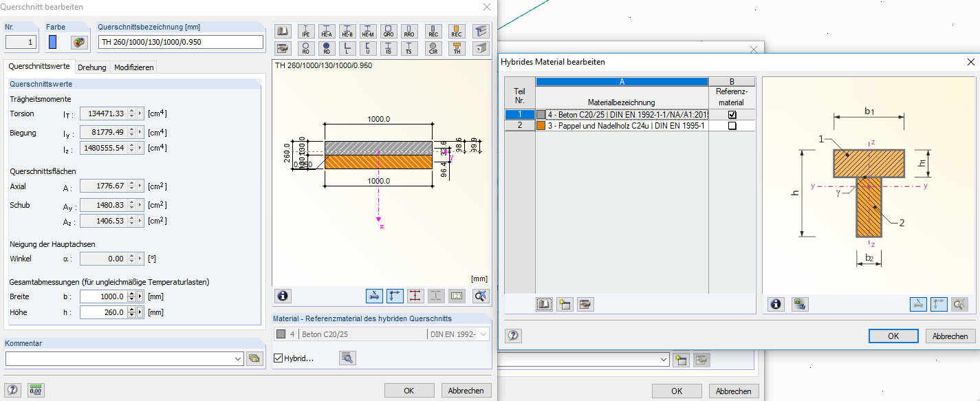This screenshot has width=980, height=401.
Task: Cancel Hybrides Material dialog with Abbrechen
Action: tap(950, 336)
